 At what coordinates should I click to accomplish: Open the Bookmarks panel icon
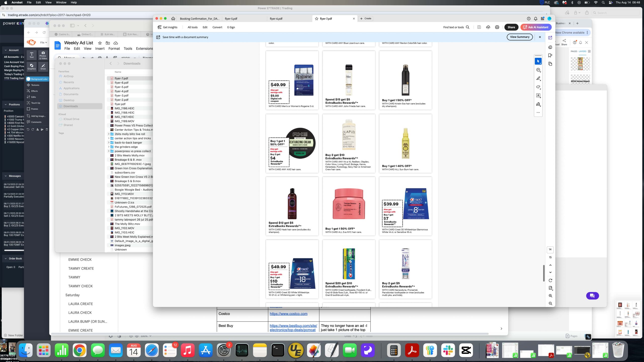pos(550,55)
